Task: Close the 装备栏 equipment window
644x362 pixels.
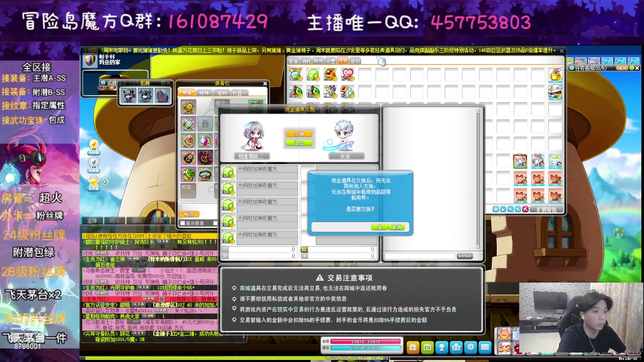Action: [265, 83]
